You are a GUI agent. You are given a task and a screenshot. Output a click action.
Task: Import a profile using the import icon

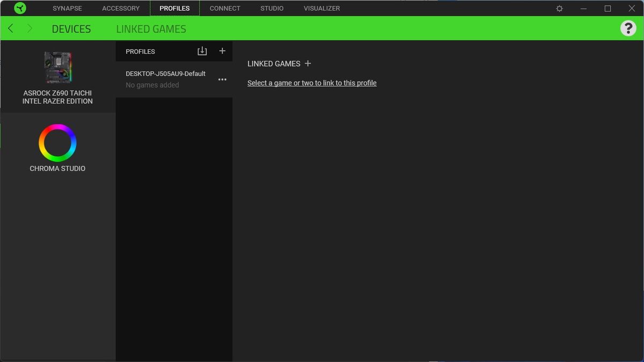tap(202, 51)
